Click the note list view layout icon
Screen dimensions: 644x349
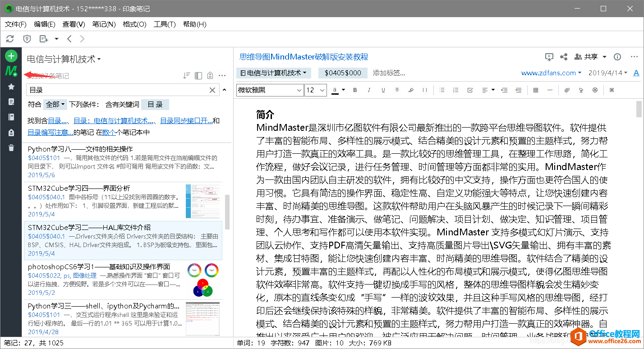coord(198,76)
